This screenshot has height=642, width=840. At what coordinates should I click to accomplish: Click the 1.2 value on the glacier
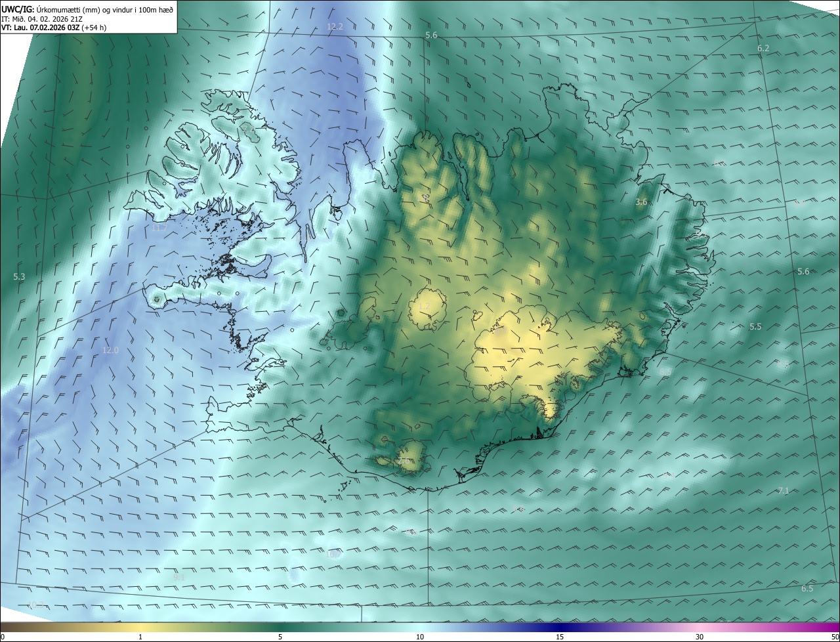tap(424, 307)
